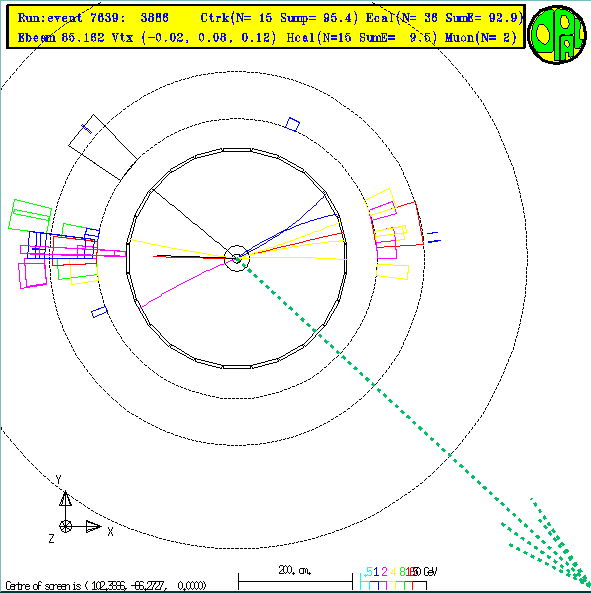Click the yellow calorimeter box at lower right of the barrel
The width and height of the screenshot is (591, 593).
click(x=392, y=272)
